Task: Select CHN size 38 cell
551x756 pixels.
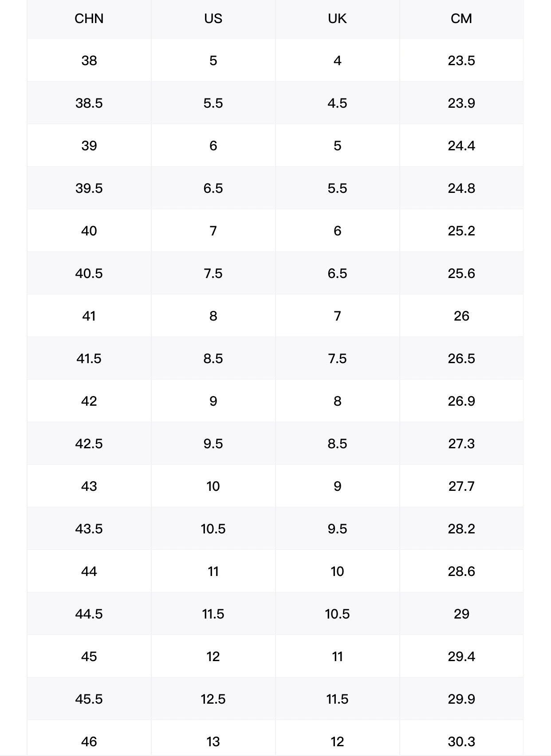Action: pos(89,60)
